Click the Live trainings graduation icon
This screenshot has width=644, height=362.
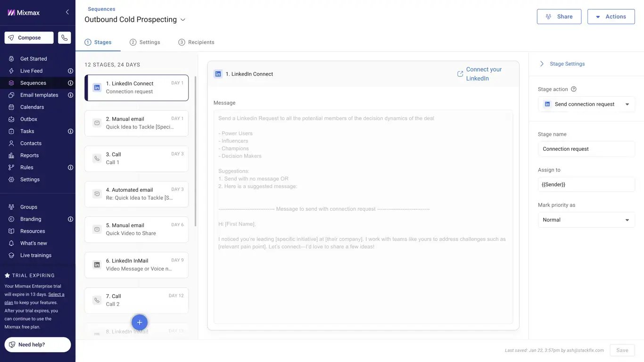(11, 255)
